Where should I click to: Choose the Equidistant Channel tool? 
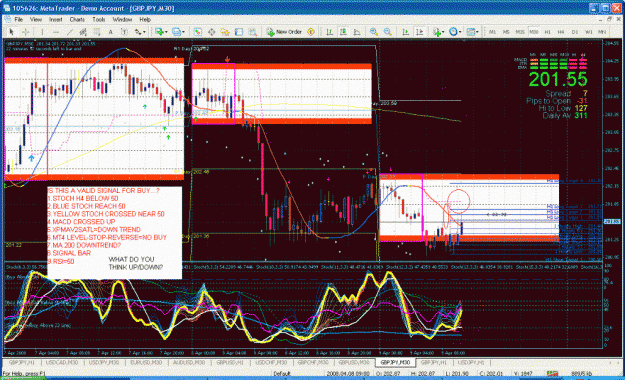tap(83, 32)
